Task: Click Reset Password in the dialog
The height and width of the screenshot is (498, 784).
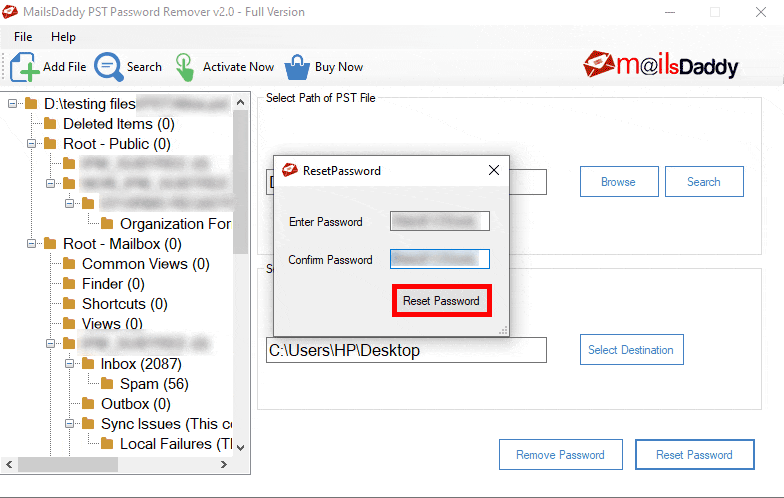Action: pos(442,300)
